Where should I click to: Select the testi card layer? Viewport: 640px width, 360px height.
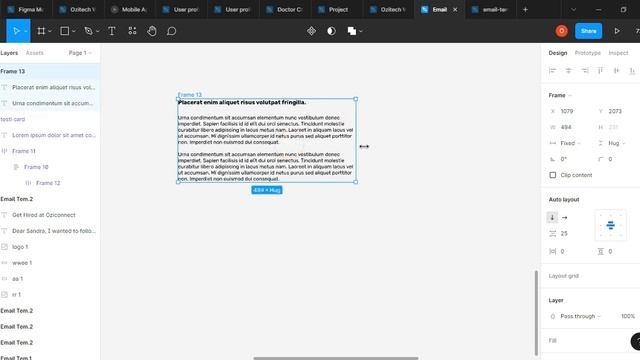point(50,119)
